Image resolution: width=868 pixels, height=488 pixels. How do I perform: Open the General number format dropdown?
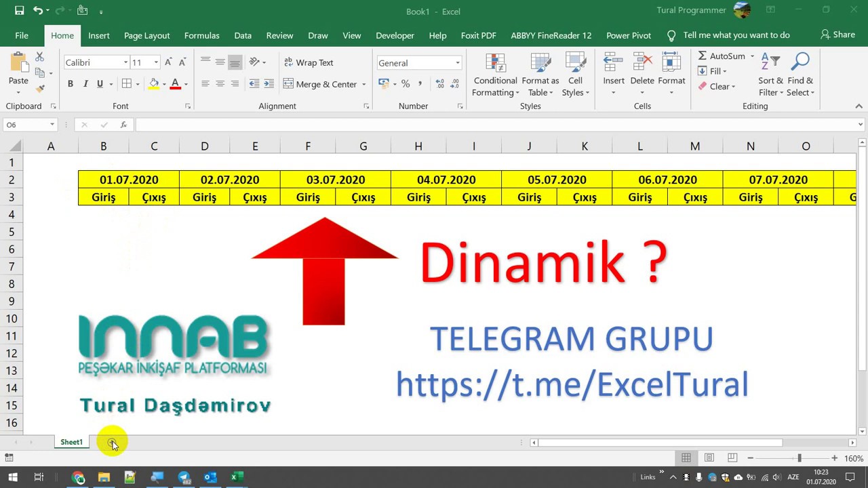coord(458,63)
